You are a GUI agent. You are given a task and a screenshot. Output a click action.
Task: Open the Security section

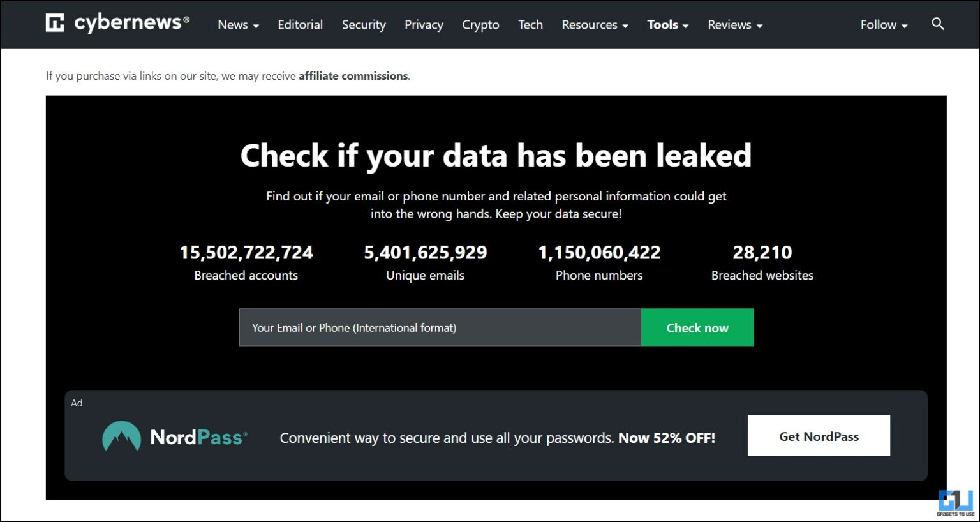coord(364,25)
